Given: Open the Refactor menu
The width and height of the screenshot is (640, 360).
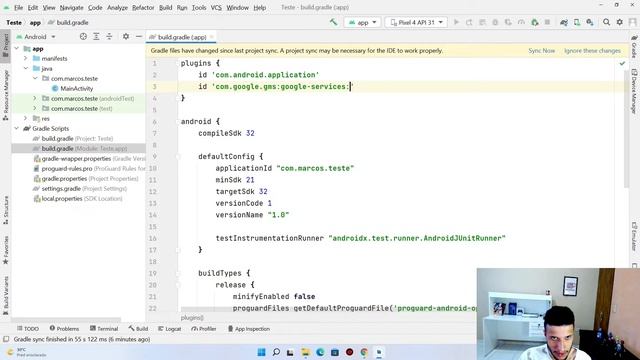Looking at the screenshot, I should click(143, 7).
